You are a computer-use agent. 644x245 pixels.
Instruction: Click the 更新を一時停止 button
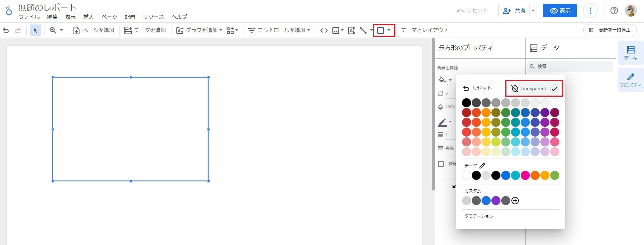(x=610, y=30)
